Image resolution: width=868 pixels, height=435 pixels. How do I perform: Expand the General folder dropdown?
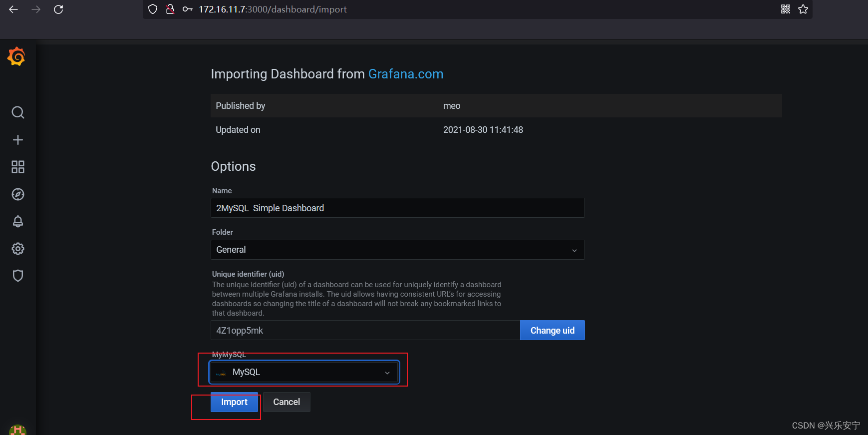click(398, 250)
